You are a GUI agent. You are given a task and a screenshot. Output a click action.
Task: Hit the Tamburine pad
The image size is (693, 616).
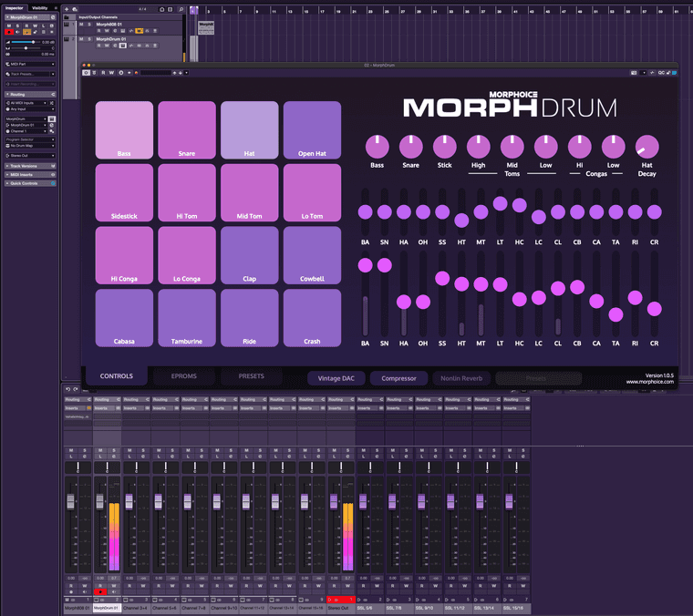pyautogui.click(x=187, y=318)
